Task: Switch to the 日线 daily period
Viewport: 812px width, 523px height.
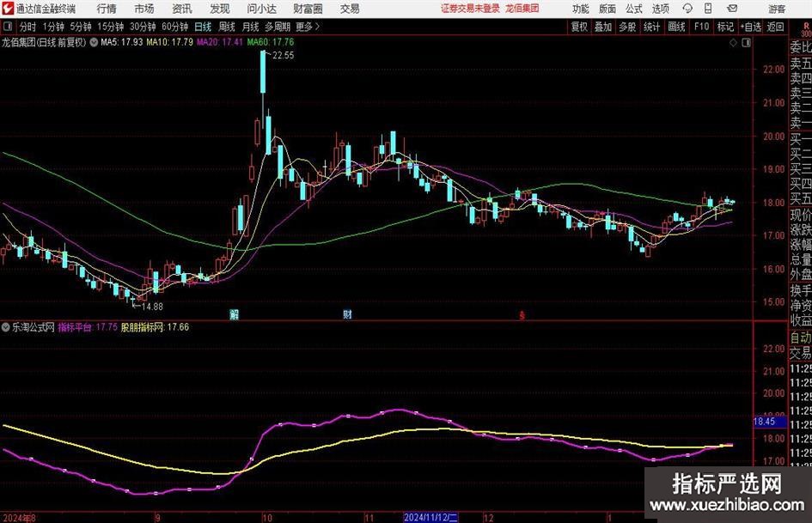Action: tap(204, 27)
